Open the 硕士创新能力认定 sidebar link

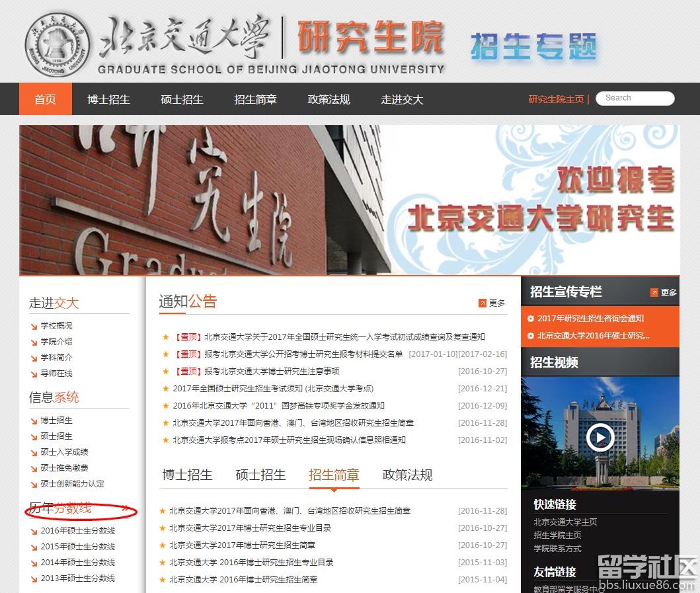pos(72,484)
